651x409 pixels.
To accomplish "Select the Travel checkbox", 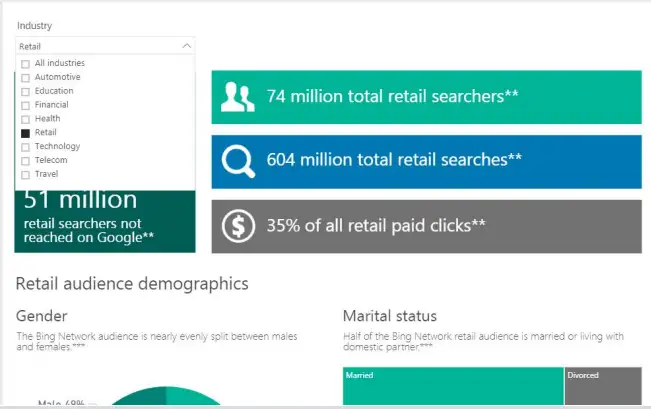I will pyautogui.click(x=25, y=174).
